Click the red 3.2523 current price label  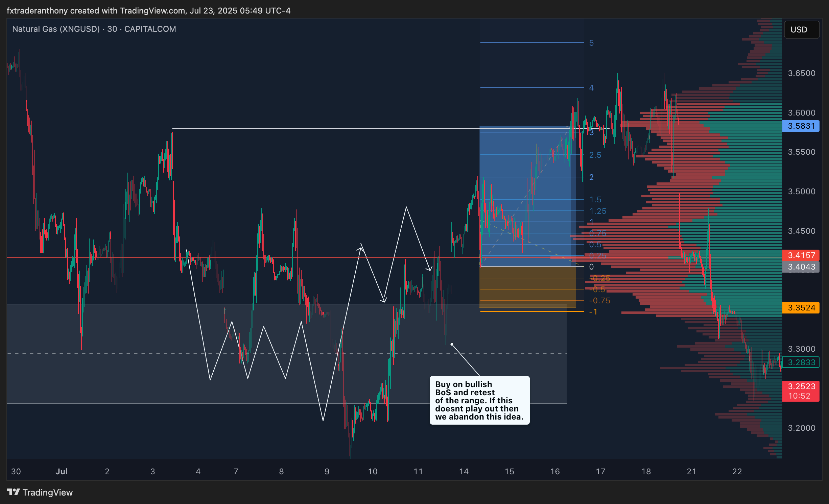tap(801, 391)
